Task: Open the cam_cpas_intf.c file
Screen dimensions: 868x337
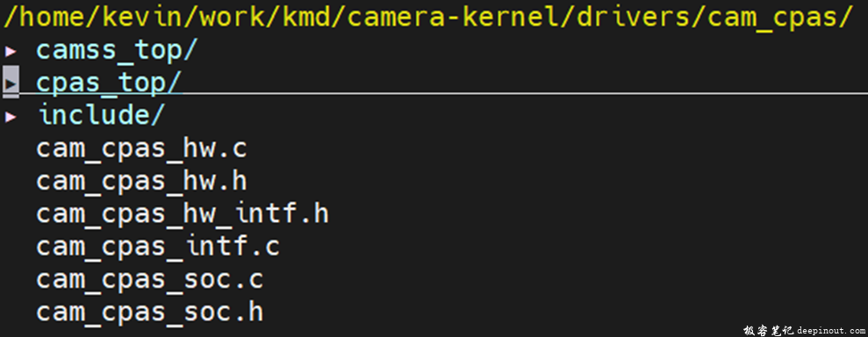Action: 158,247
